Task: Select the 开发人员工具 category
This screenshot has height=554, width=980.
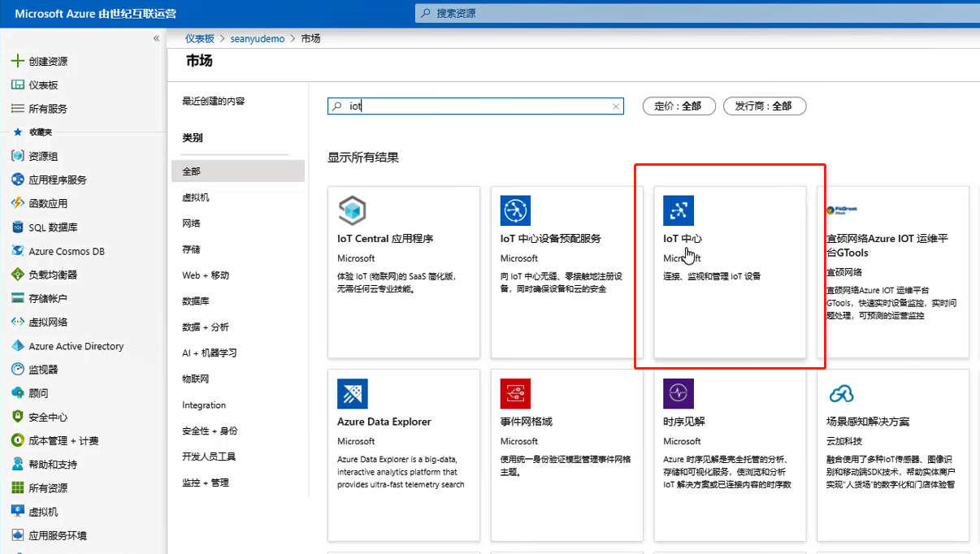Action: point(209,457)
